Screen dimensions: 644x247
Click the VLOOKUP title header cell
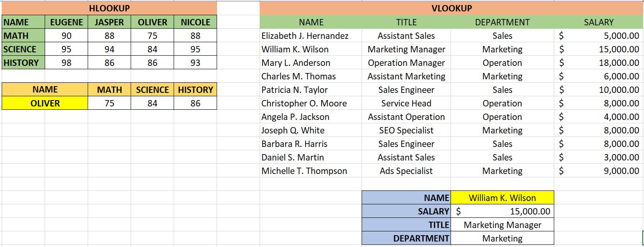tap(451, 8)
